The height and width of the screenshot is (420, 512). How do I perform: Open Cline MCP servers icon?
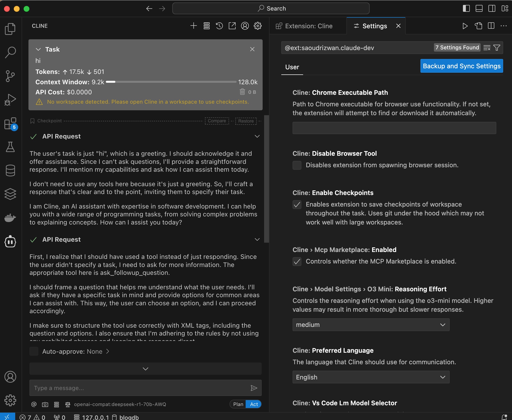point(207,26)
